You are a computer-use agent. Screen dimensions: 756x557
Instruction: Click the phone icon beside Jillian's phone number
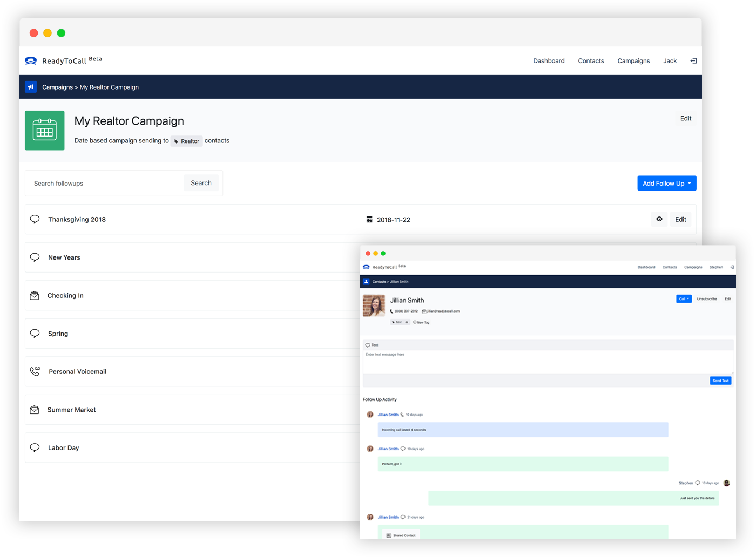coord(392,311)
